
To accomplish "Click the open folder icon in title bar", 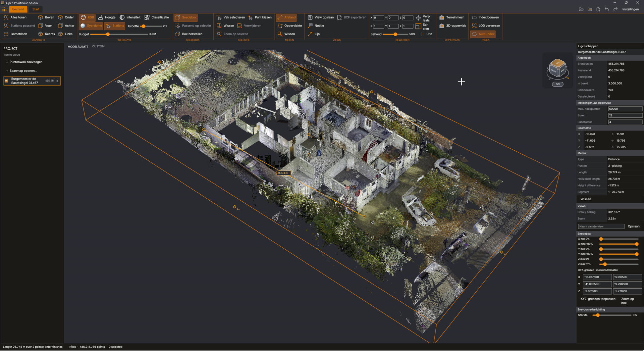I will pos(581,9).
